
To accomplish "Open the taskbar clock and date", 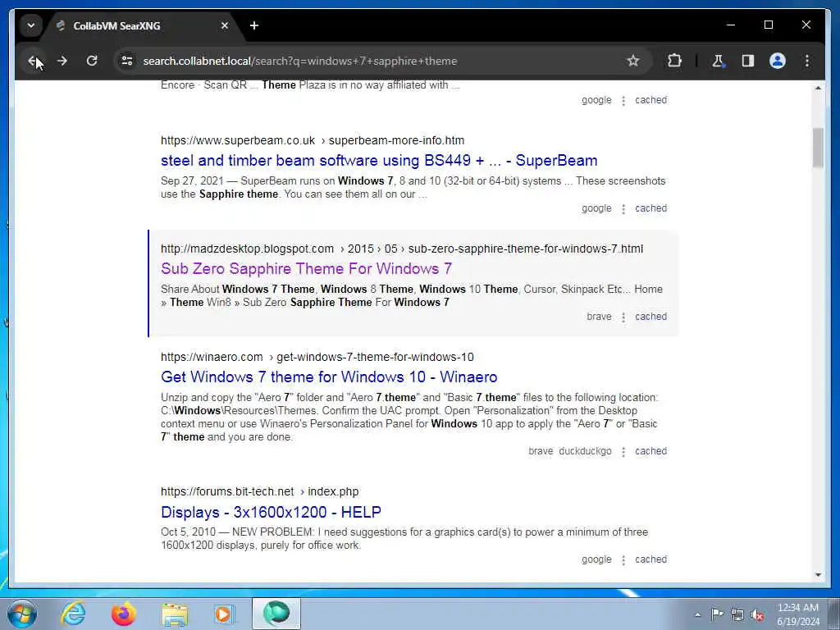I will tap(798, 614).
